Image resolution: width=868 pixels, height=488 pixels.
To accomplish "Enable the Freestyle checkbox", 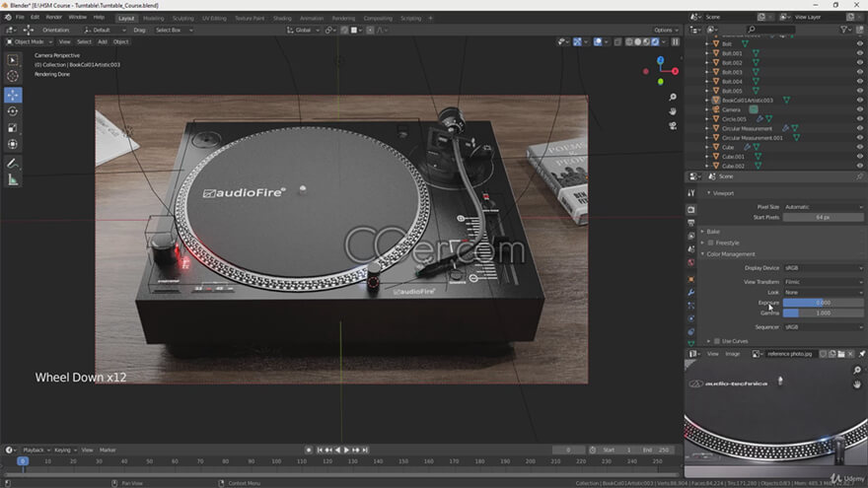I will click(x=711, y=243).
